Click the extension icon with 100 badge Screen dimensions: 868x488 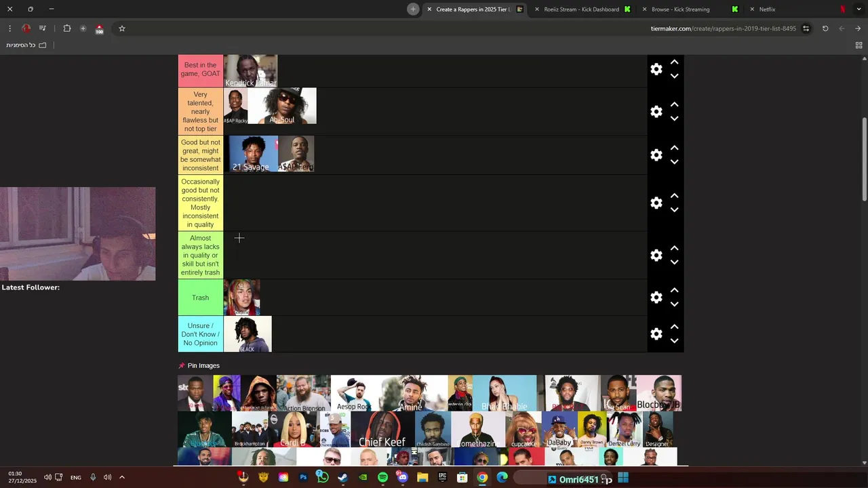click(99, 29)
